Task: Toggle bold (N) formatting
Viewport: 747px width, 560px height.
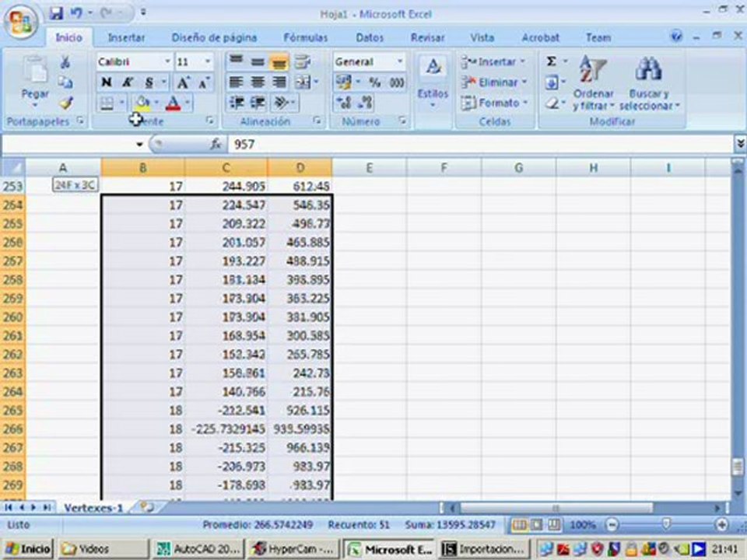Action: [x=107, y=82]
